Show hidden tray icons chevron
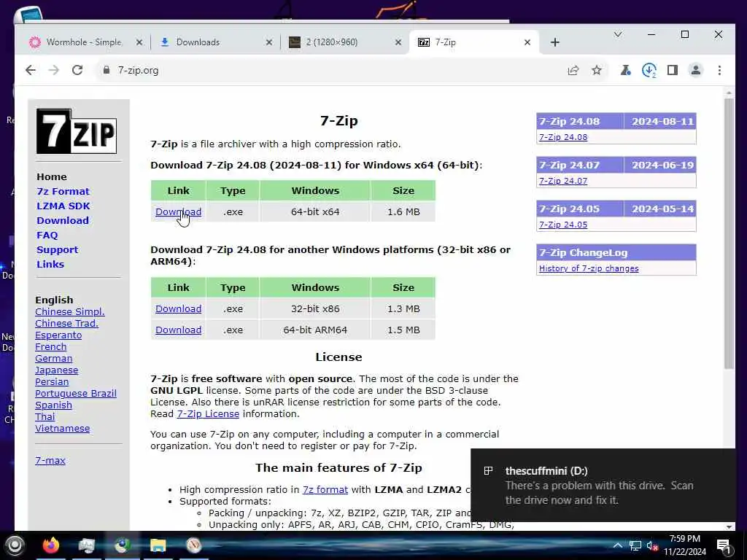The image size is (747, 560). pos(617,545)
